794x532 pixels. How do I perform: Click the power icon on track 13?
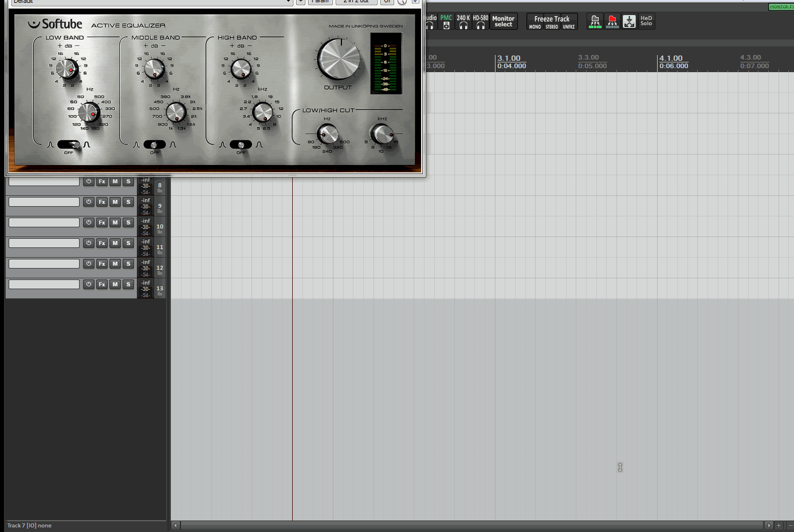click(89, 285)
